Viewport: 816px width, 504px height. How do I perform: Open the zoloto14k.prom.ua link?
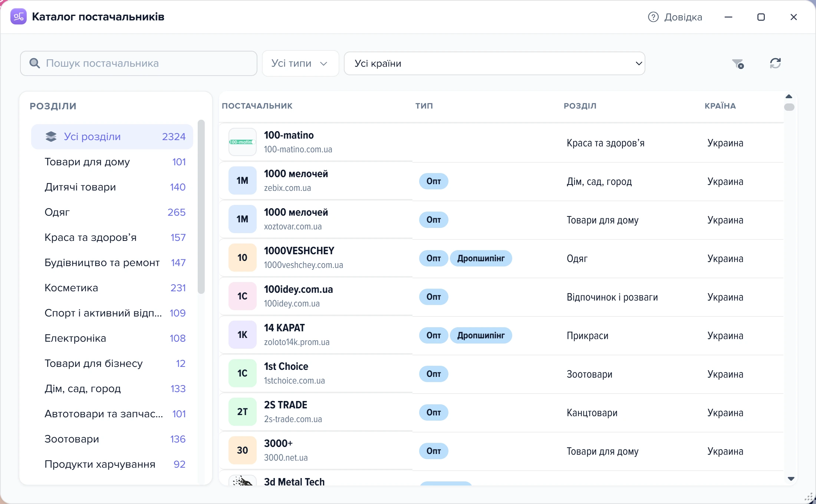point(297,342)
